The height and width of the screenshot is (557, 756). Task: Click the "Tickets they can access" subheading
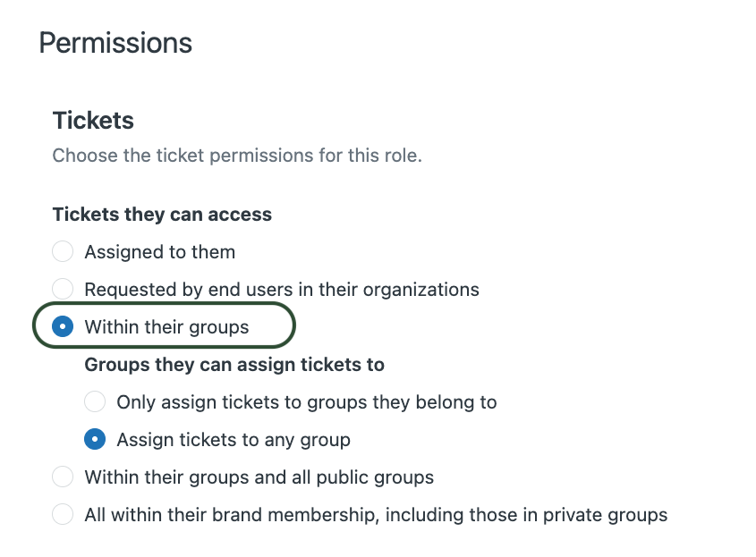click(x=162, y=214)
